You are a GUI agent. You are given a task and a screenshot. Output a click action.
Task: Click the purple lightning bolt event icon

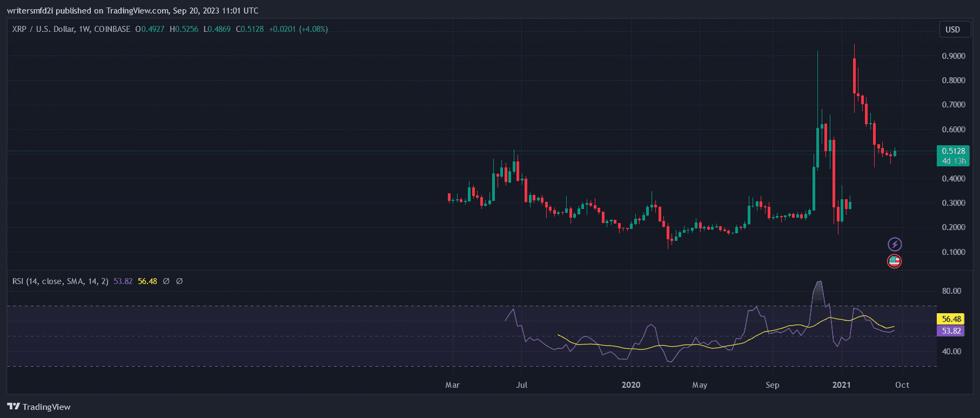click(895, 244)
